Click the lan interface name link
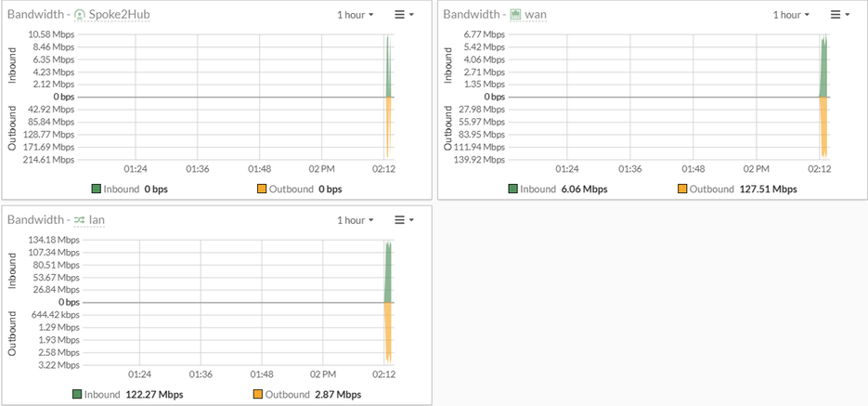The image size is (868, 406). pos(97,220)
